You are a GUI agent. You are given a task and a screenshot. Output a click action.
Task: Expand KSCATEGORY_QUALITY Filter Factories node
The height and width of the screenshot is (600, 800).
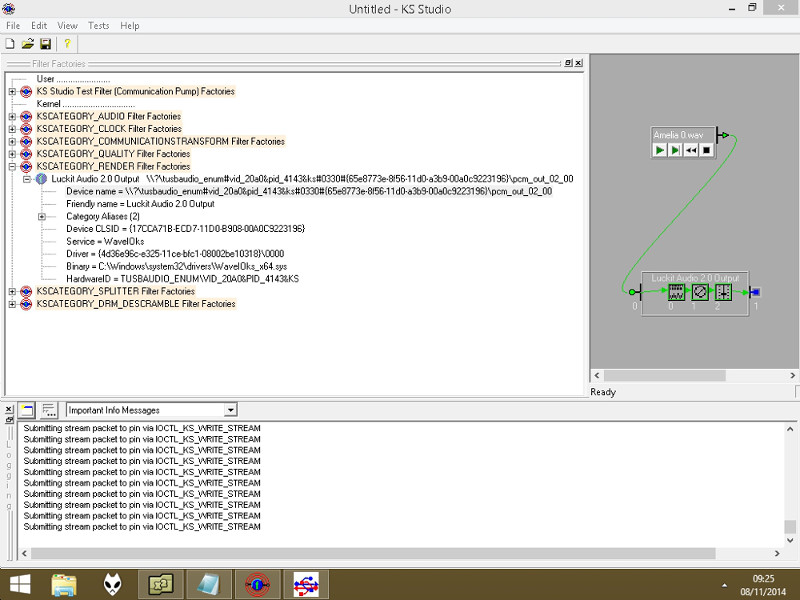click(12, 154)
